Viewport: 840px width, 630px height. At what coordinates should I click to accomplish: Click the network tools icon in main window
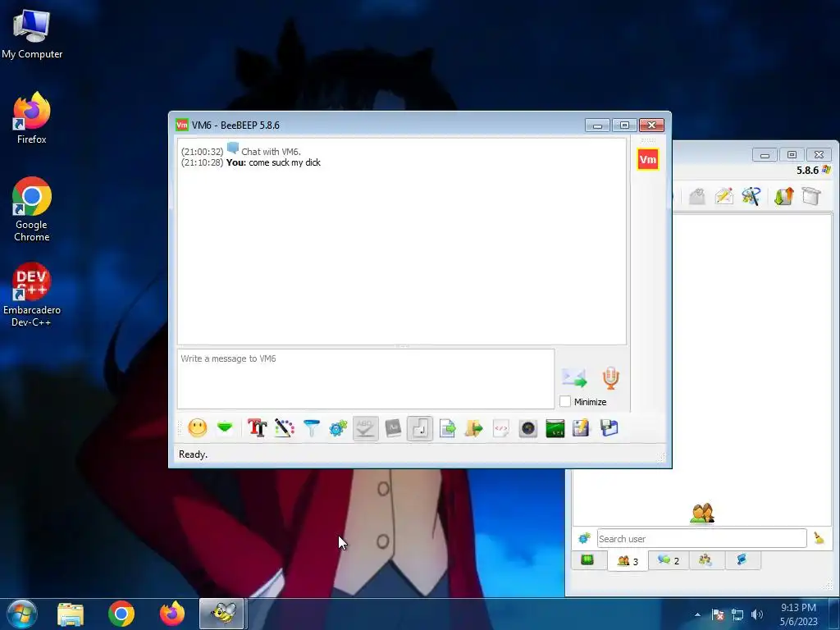tap(751, 196)
